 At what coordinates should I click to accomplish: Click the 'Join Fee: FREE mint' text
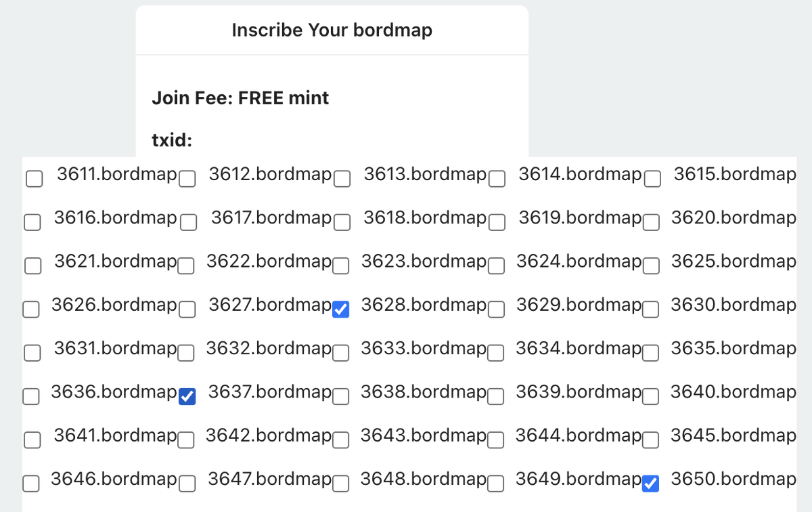[240, 98]
